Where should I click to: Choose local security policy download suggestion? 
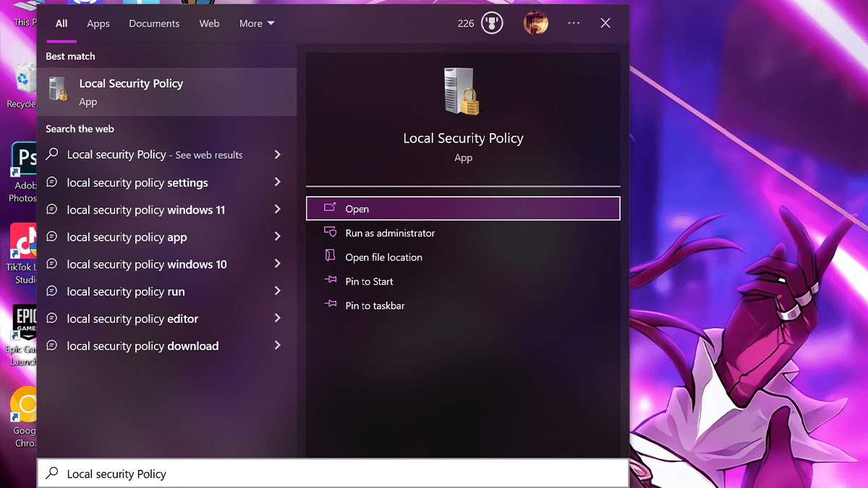tap(142, 346)
